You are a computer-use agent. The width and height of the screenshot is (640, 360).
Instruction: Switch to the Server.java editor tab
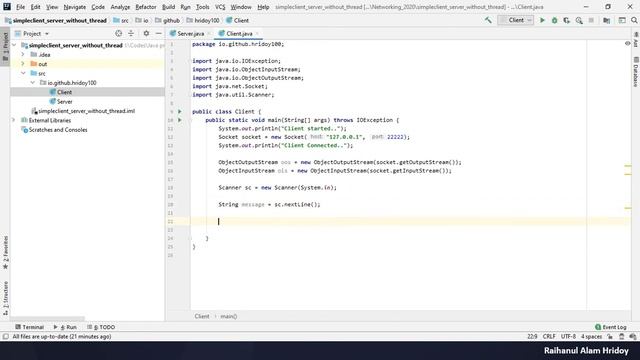(x=190, y=33)
